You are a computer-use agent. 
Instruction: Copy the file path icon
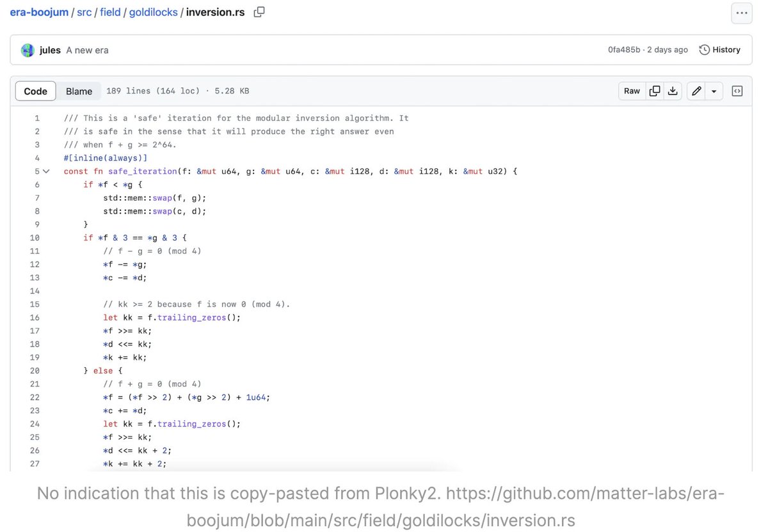click(259, 12)
